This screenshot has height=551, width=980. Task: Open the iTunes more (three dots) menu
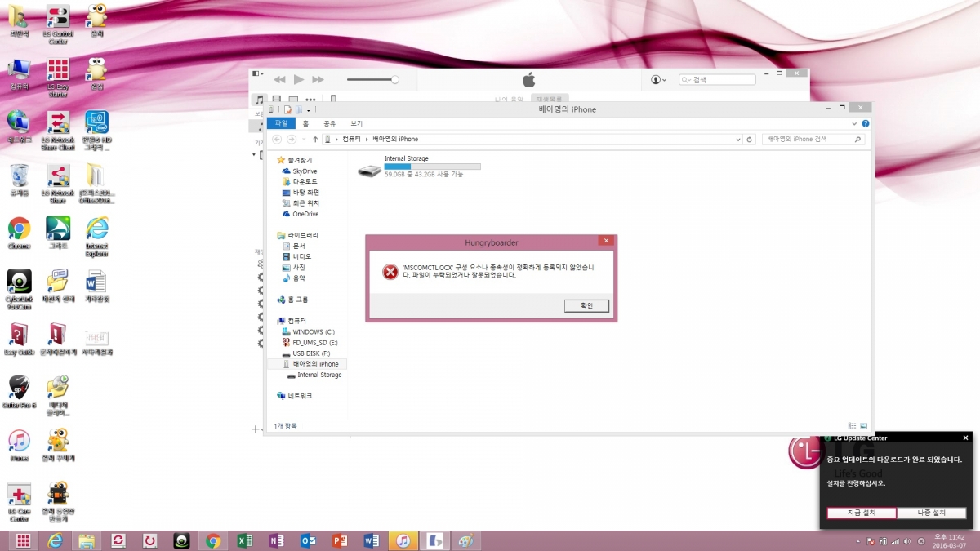coord(310,100)
